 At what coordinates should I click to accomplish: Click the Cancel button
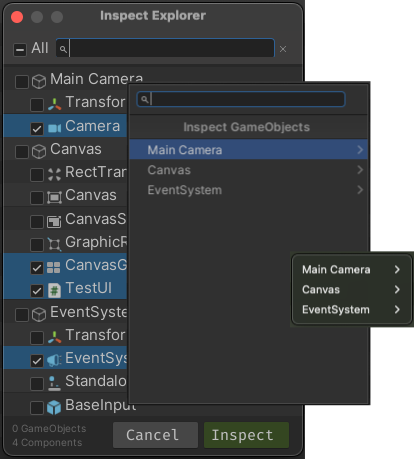coord(155,435)
